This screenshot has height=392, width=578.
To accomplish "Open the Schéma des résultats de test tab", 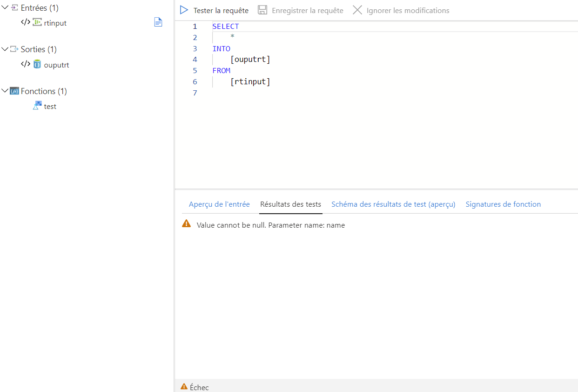I will pyautogui.click(x=393, y=204).
